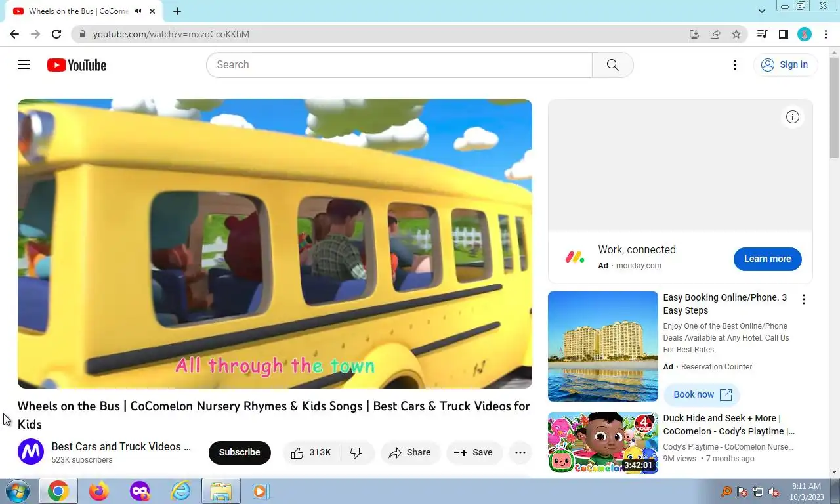Viewport: 840px width, 504px height.
Task: Select the address bar URL
Action: (171, 34)
